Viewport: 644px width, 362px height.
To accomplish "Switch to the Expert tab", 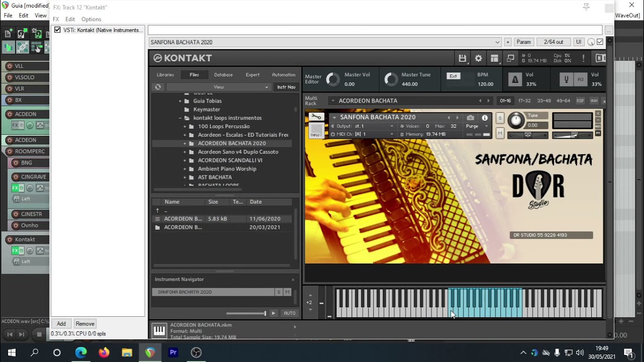I will coord(253,75).
